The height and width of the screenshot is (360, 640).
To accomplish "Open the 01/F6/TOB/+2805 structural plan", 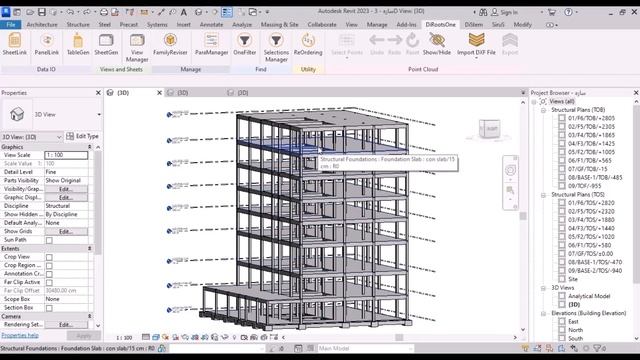I will (x=591, y=118).
